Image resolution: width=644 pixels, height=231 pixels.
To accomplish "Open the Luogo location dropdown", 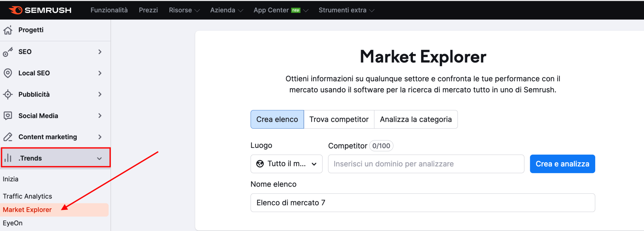I will [286, 164].
